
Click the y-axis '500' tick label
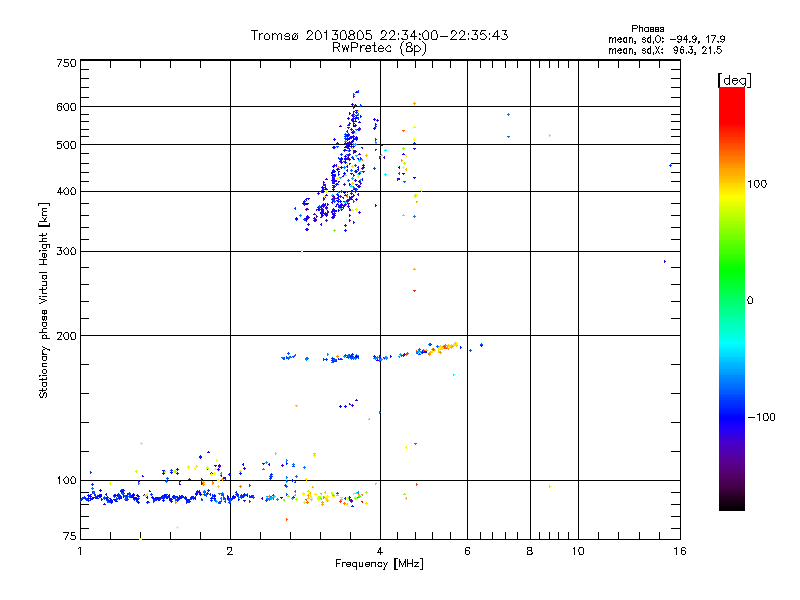(x=66, y=145)
